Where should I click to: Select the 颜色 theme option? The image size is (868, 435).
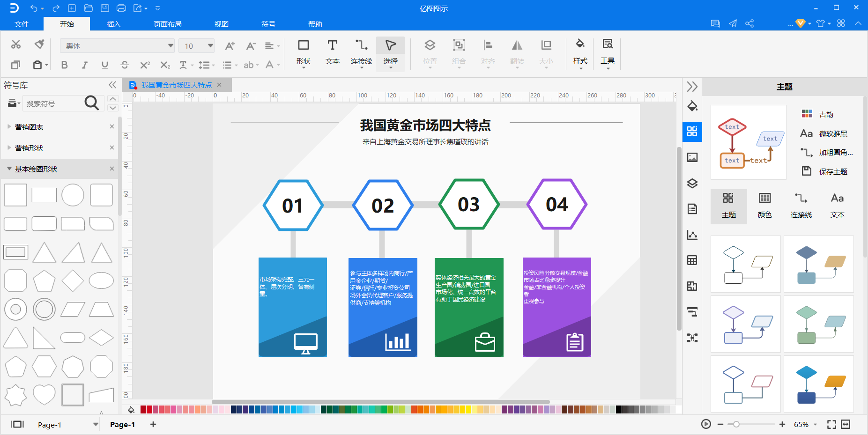point(764,205)
